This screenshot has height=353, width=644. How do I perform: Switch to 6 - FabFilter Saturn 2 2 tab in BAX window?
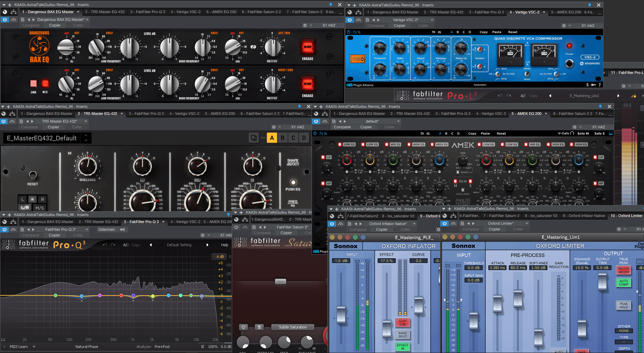pos(261,12)
